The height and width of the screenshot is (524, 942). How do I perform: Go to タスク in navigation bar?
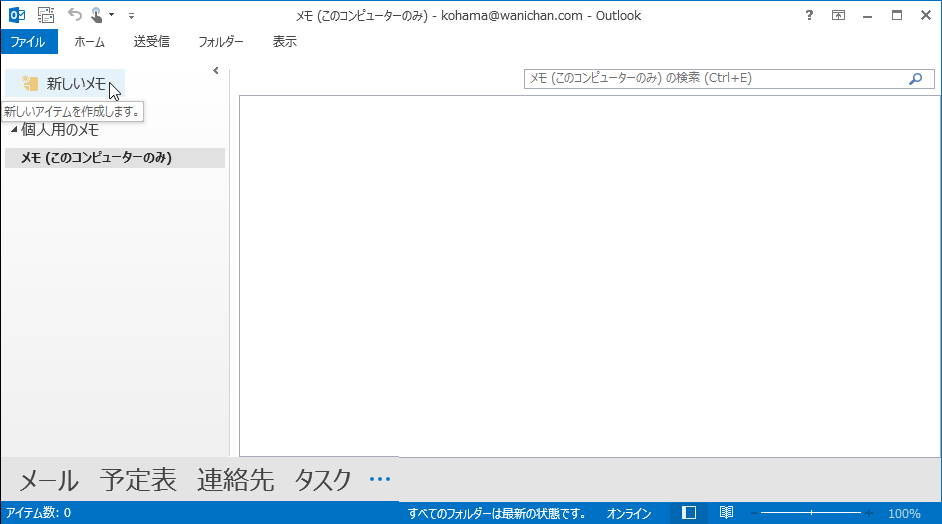point(323,480)
